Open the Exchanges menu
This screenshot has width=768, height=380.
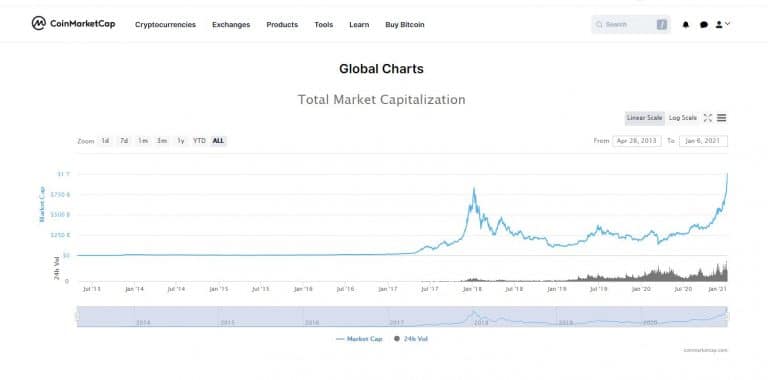[231, 24]
